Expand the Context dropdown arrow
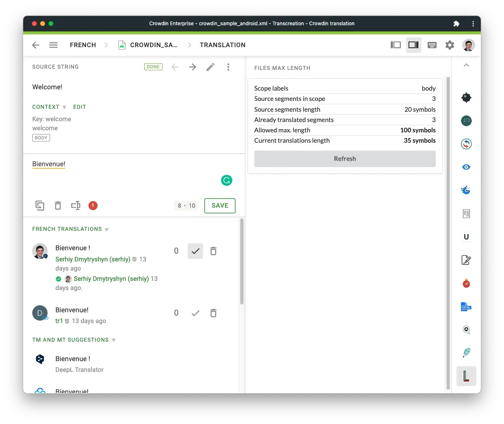This screenshot has height=424, width=504. click(64, 107)
